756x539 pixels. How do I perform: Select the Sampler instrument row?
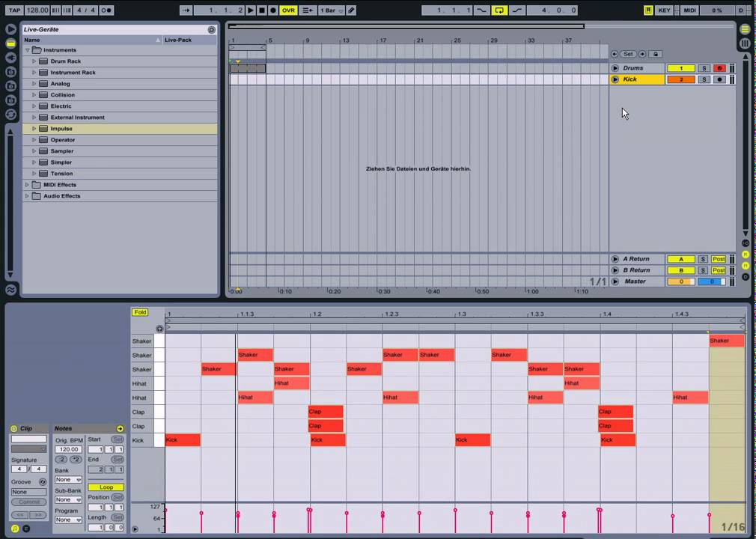[x=120, y=151]
